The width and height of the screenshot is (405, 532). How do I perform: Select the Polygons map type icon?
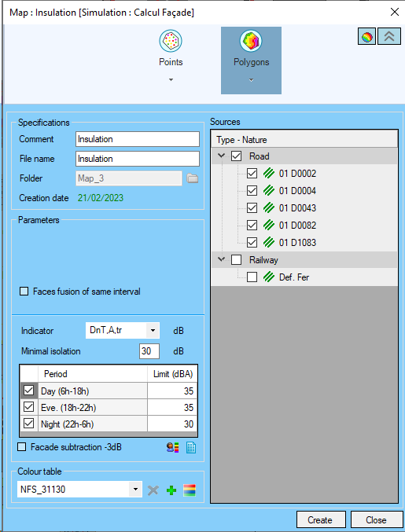(x=251, y=41)
